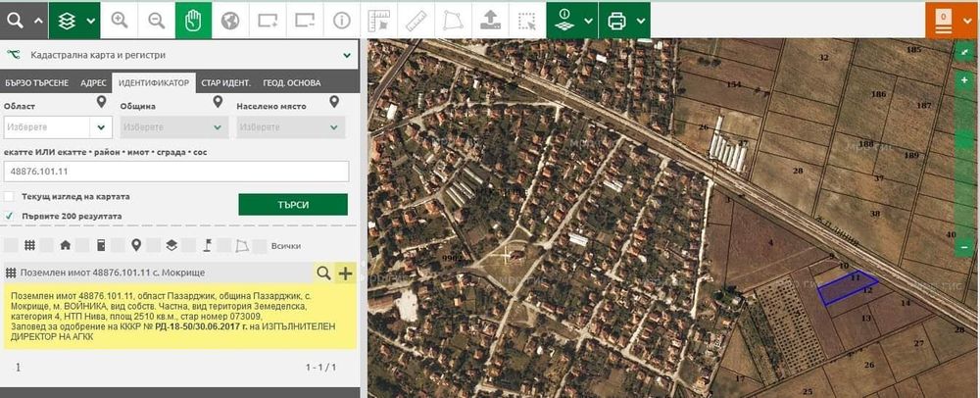Image resolution: width=980 pixels, height=398 pixels.
Task: Tick the checkbox before the location pin filter
Action: 118,245
